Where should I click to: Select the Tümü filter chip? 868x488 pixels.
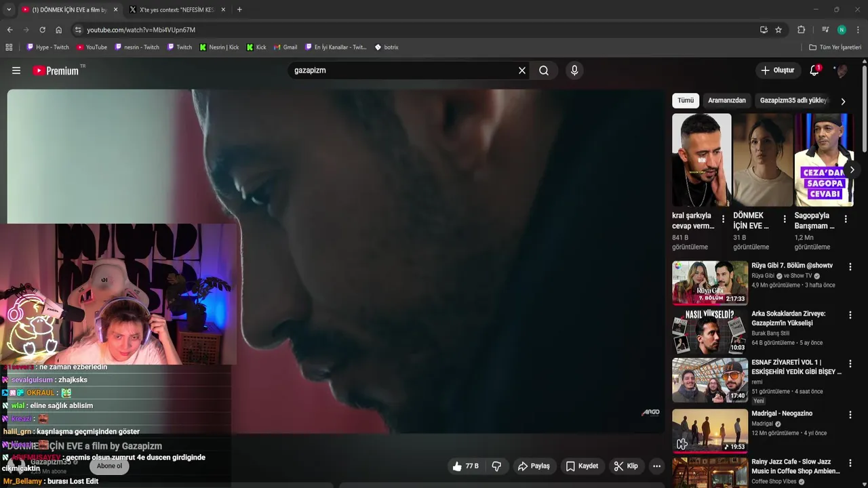pos(686,100)
